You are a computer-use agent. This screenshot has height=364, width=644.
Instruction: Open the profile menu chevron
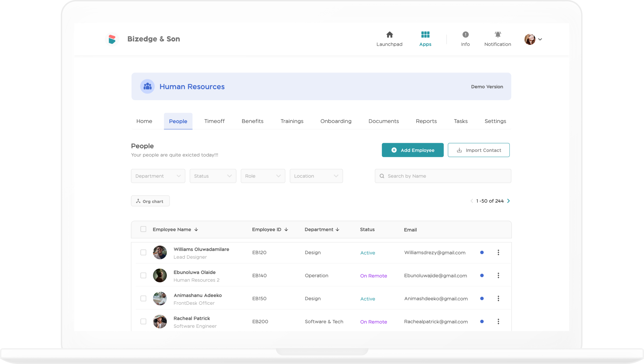tap(540, 39)
